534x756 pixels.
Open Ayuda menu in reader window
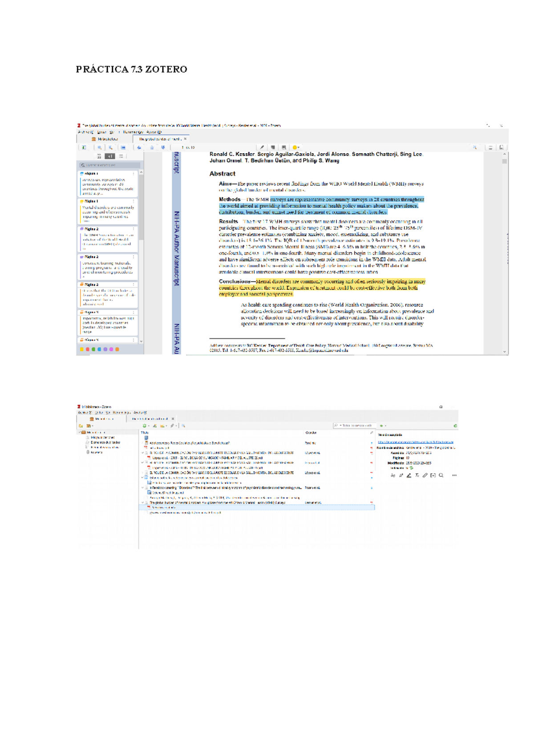tap(154, 132)
